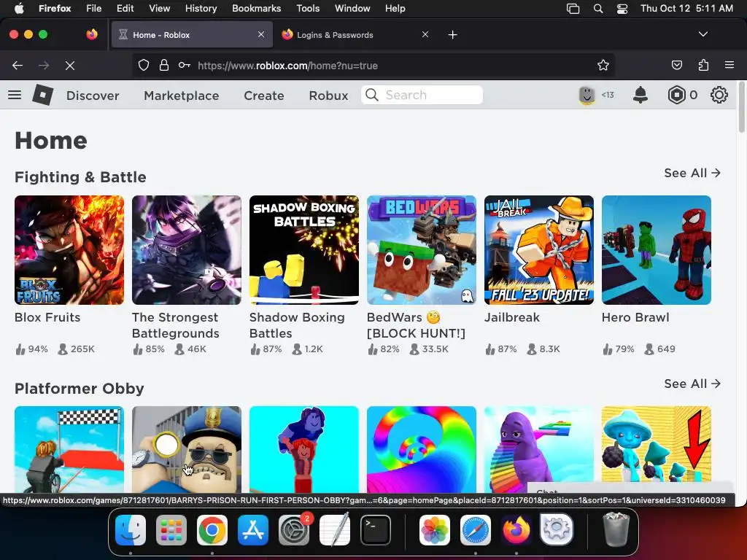Open Finder from the dock

(x=131, y=529)
